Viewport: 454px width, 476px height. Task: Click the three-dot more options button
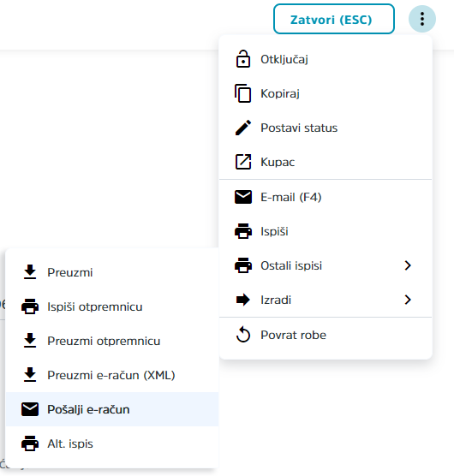(421, 19)
